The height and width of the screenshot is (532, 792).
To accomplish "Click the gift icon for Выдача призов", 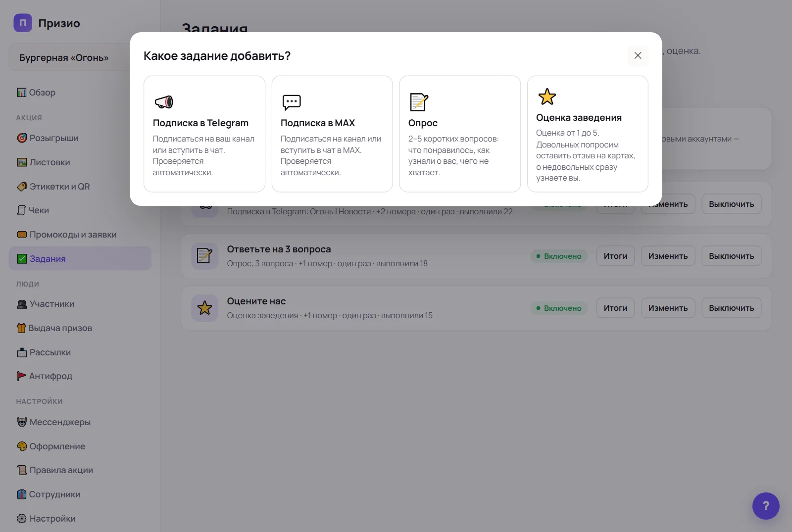I will (21, 328).
